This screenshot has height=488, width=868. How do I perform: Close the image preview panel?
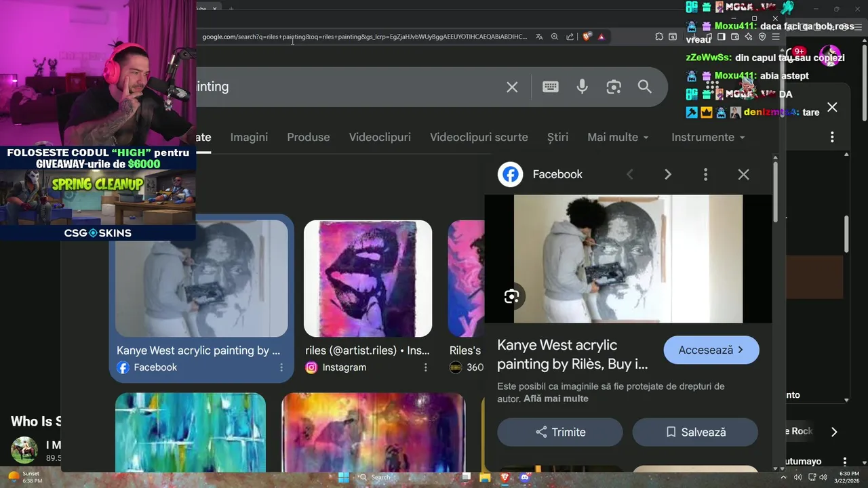click(744, 174)
